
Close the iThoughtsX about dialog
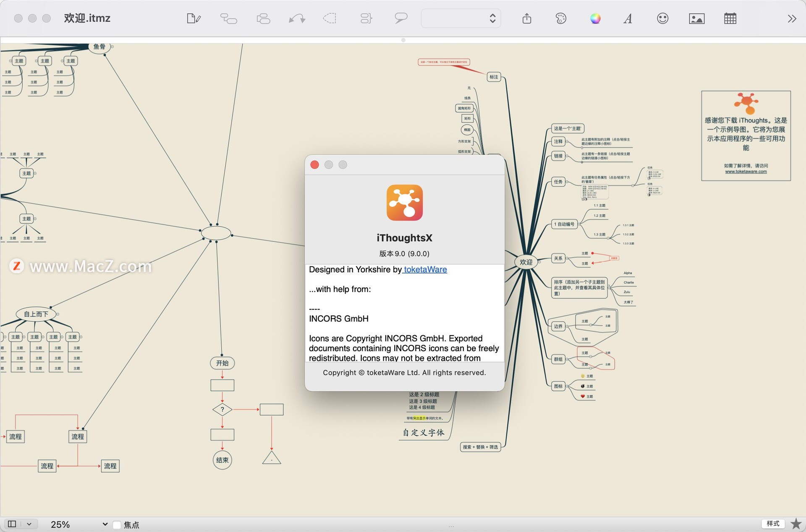coord(314,165)
